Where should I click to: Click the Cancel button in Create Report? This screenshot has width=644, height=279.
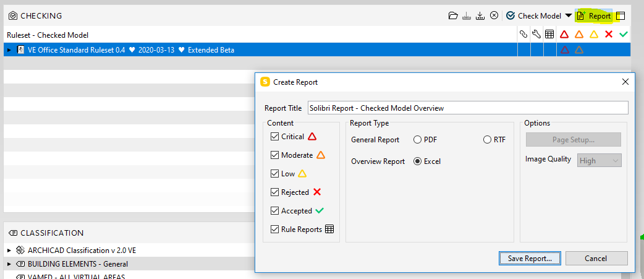pyautogui.click(x=596, y=259)
